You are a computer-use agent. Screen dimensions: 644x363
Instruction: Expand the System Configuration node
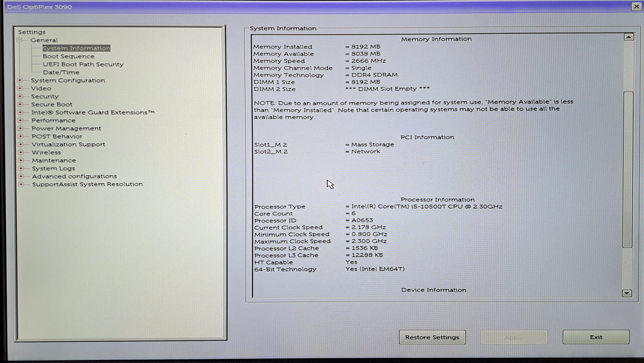pyautogui.click(x=20, y=80)
